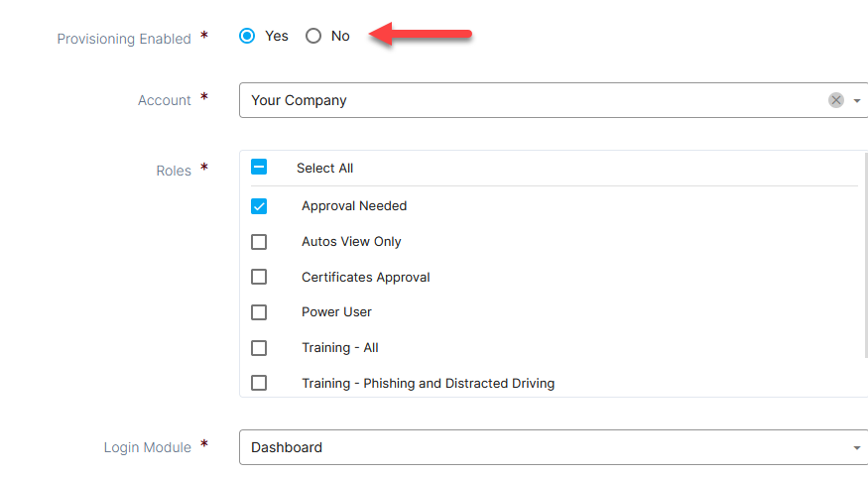Expand the Login Module dropdown arrow
This screenshot has width=868, height=477.
click(x=857, y=448)
